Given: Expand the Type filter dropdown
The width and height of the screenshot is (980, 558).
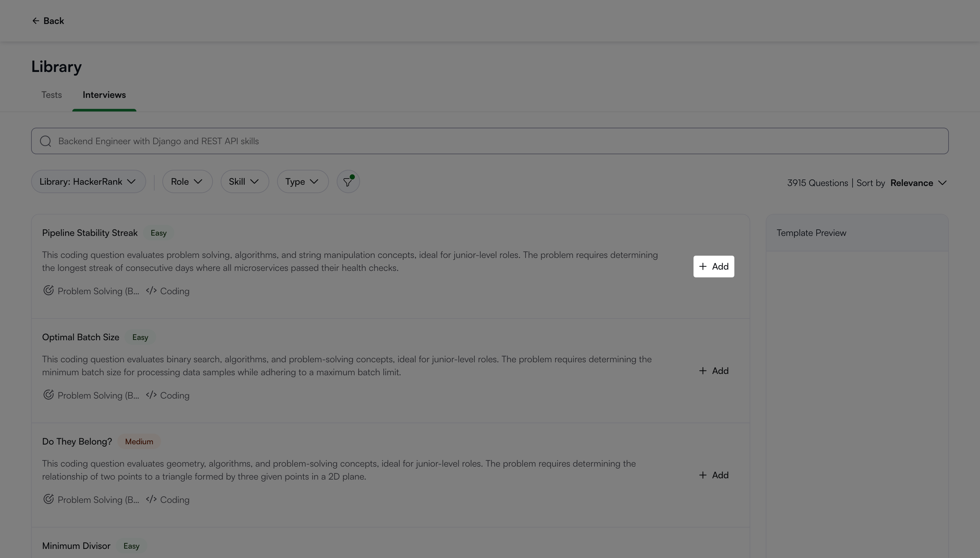Looking at the screenshot, I should [x=303, y=182].
